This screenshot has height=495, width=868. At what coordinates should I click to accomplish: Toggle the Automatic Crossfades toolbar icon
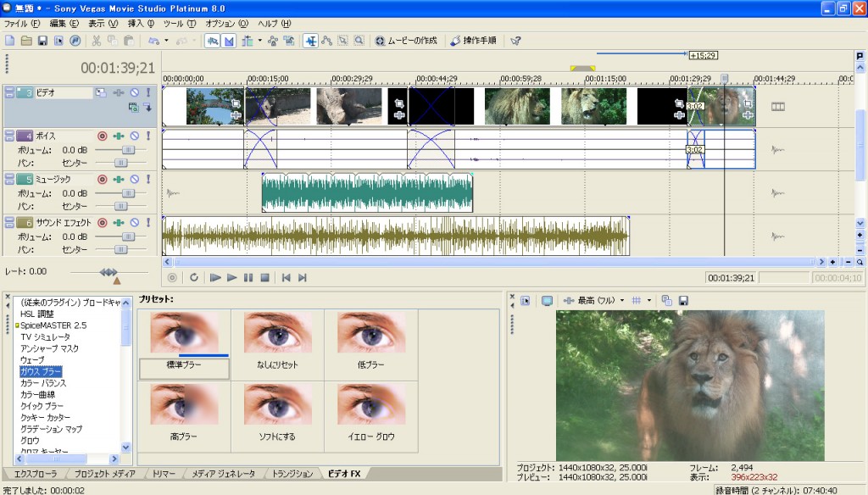(x=229, y=41)
